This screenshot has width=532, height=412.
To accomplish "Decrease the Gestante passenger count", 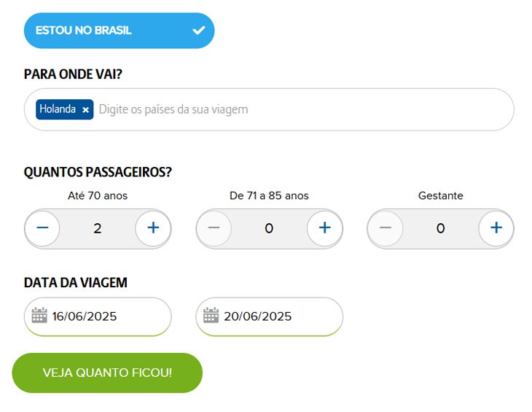I will [386, 228].
